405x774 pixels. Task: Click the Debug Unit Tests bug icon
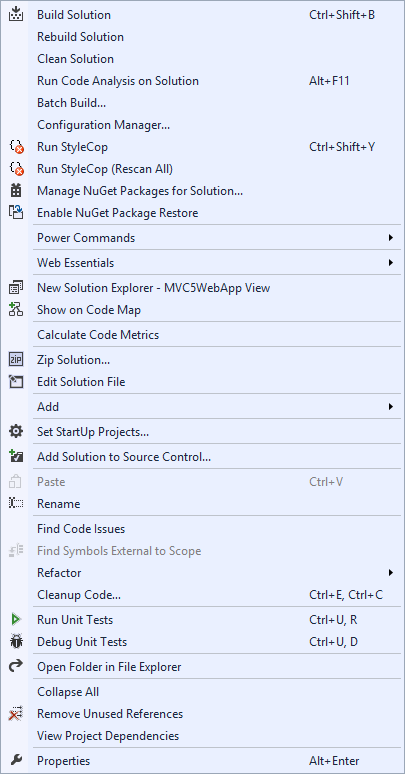(x=16, y=642)
